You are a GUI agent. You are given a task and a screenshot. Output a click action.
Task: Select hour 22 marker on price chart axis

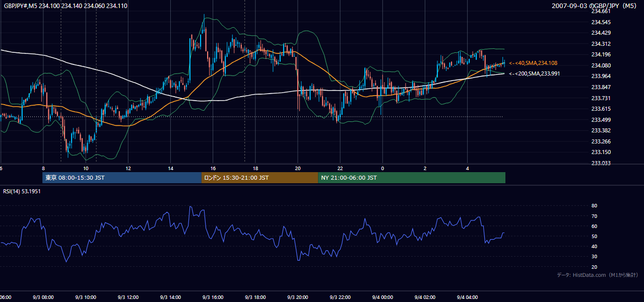click(340, 168)
